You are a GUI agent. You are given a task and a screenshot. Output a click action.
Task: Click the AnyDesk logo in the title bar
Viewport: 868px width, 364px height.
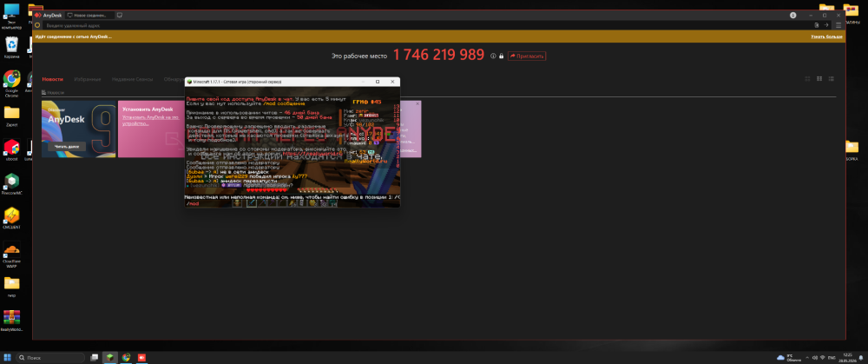[x=38, y=15]
